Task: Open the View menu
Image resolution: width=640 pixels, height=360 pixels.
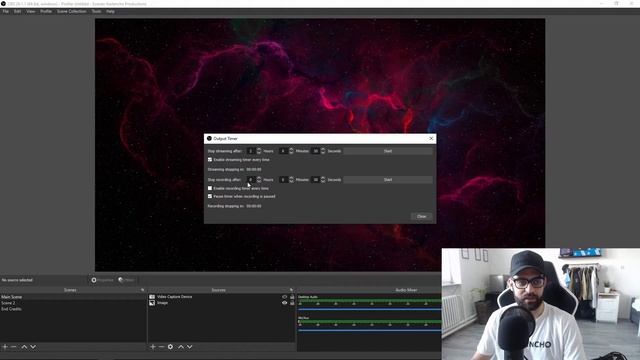Action: [31, 11]
